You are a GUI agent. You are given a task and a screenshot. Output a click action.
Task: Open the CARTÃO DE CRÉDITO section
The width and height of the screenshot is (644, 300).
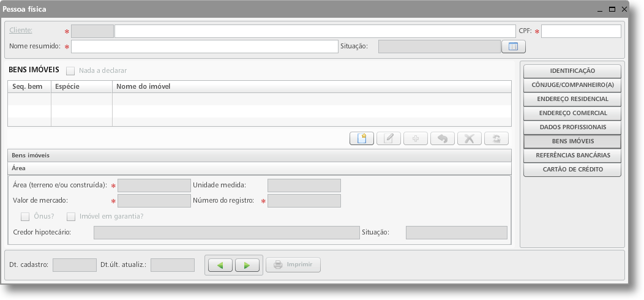click(x=572, y=170)
